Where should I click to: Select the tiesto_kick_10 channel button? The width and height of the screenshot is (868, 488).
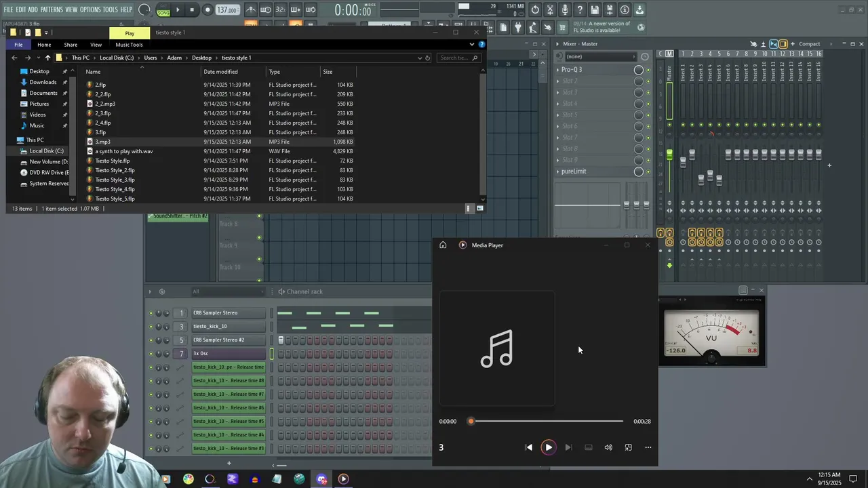[x=229, y=326]
